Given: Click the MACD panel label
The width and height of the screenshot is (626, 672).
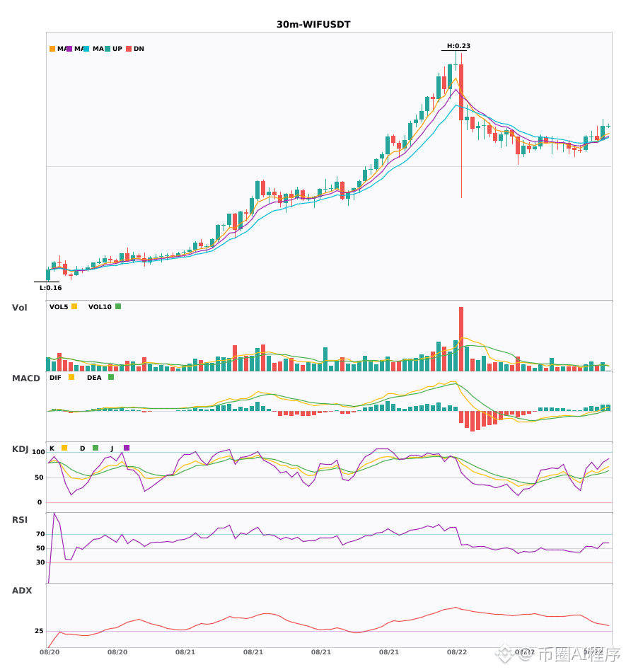Looking at the screenshot, I should pos(25,378).
